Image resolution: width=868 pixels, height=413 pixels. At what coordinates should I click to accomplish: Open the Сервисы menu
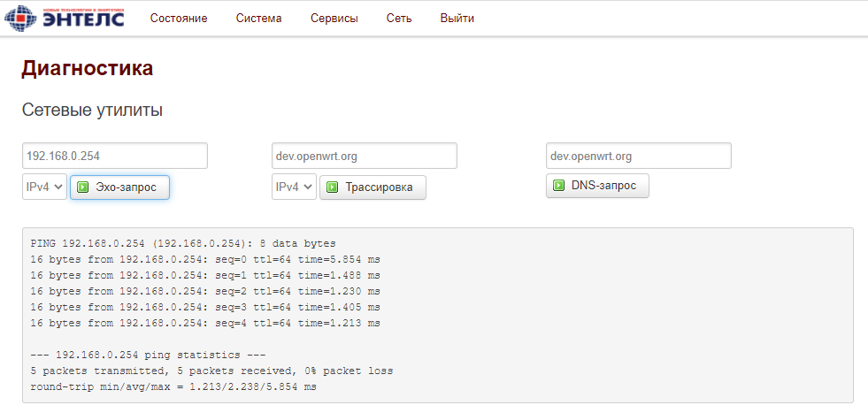(334, 19)
